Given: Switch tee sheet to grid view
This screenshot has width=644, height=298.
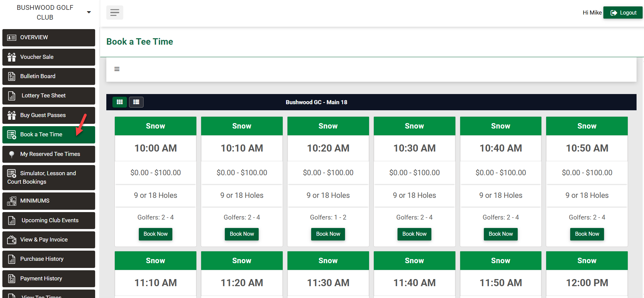Looking at the screenshot, I should pos(120,102).
